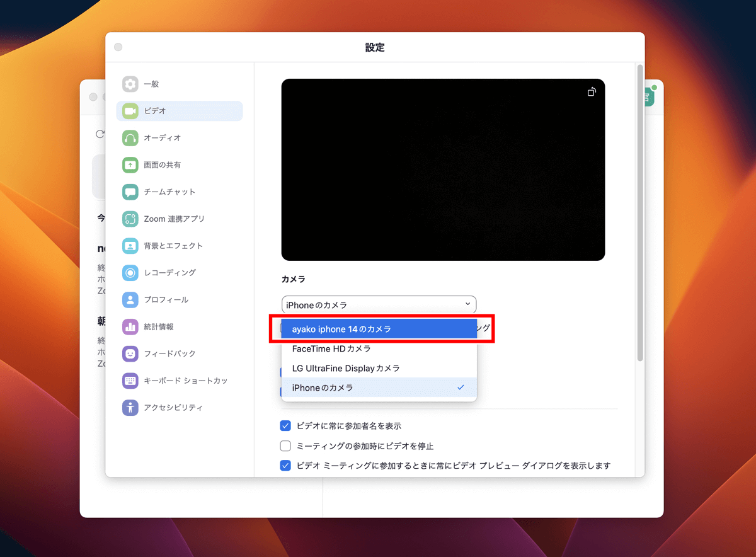The height and width of the screenshot is (557, 756).
Task: Rotate the video preview with corner icon
Action: [x=592, y=92]
